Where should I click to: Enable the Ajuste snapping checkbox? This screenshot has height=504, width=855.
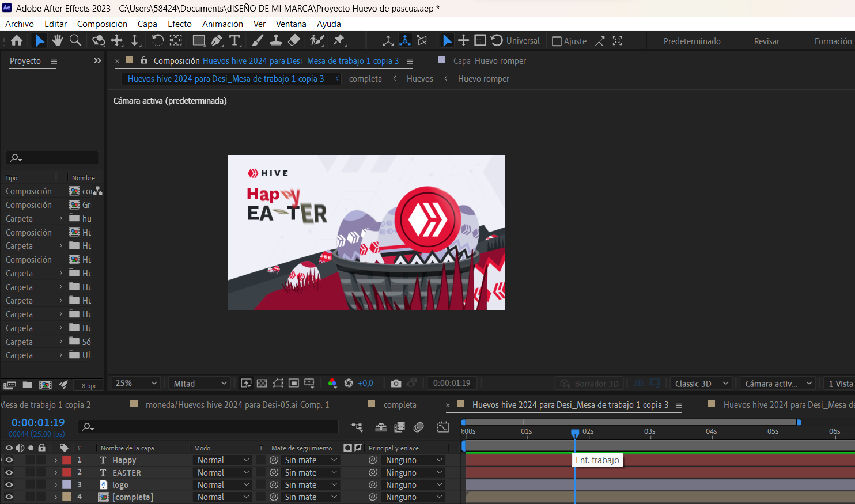(x=557, y=41)
